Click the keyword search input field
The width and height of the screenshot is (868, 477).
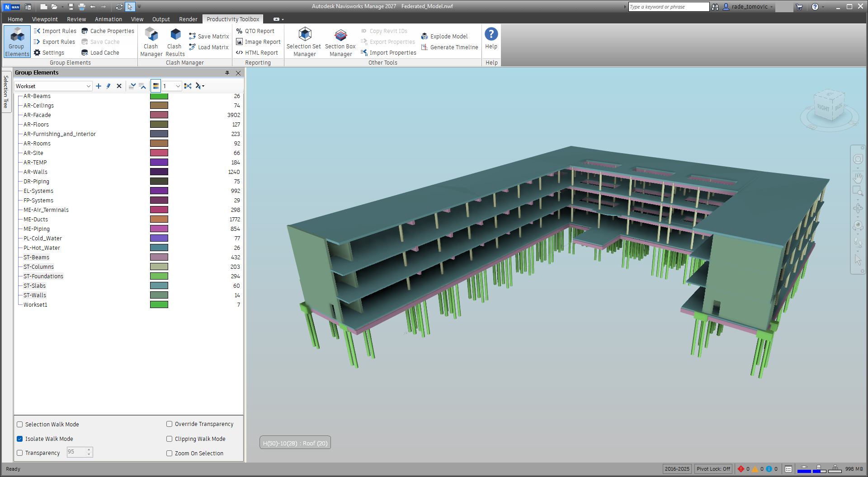click(x=669, y=7)
